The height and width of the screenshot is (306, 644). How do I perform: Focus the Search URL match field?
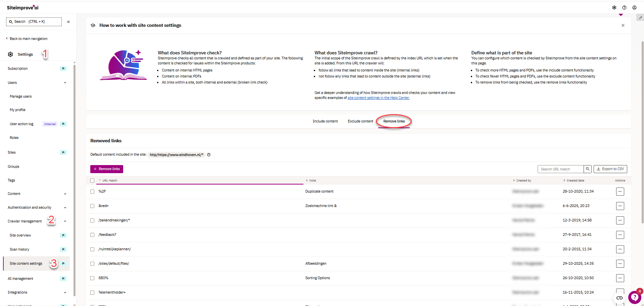pyautogui.click(x=561, y=169)
